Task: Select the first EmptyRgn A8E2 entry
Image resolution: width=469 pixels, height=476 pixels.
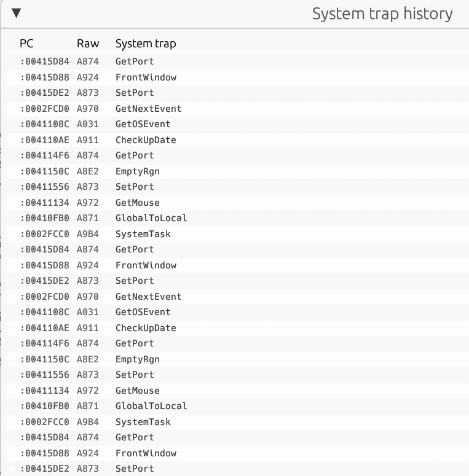Action: 237,171
